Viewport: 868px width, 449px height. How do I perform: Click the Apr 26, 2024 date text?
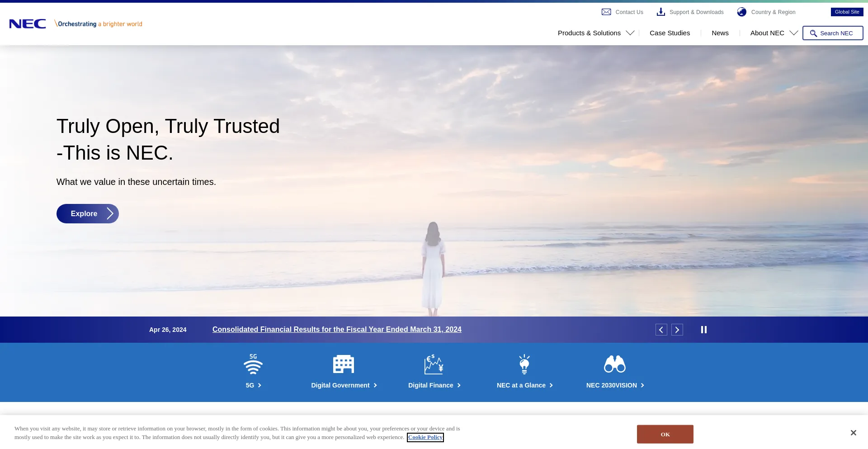click(x=168, y=330)
